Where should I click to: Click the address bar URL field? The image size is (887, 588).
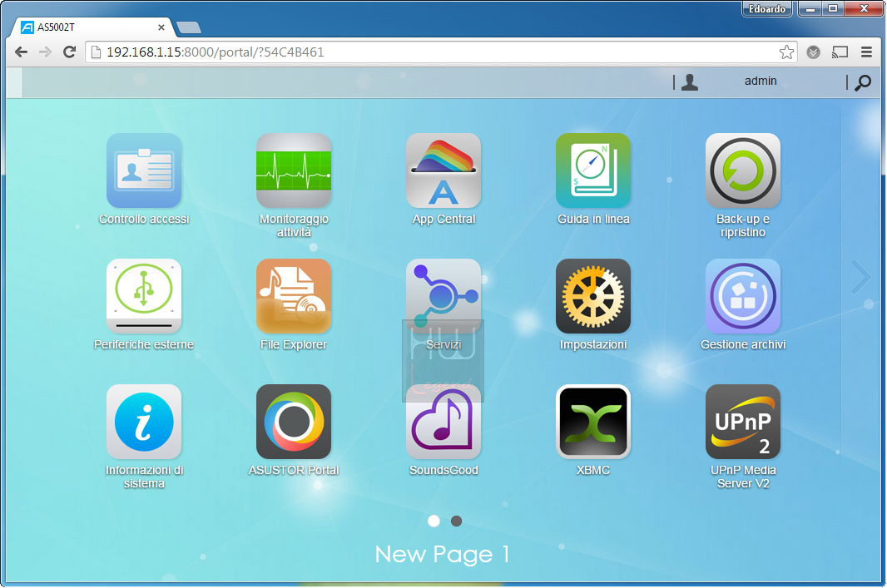pos(441,52)
